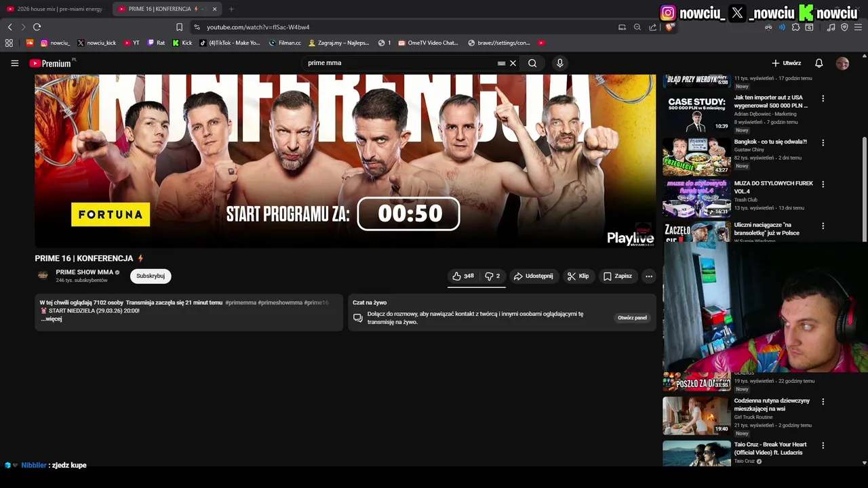Select PRIME 16 | KONFERENCJA browser tab

161,9
